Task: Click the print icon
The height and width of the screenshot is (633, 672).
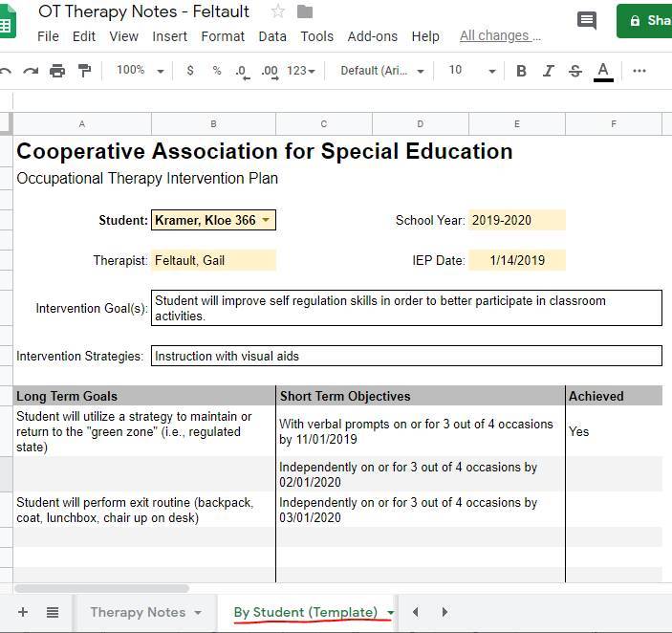Action: pos(57,71)
